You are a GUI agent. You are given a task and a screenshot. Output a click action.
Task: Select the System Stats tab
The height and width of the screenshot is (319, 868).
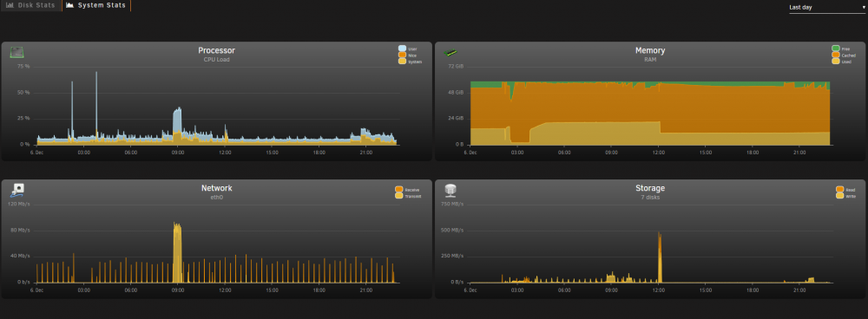(x=96, y=5)
